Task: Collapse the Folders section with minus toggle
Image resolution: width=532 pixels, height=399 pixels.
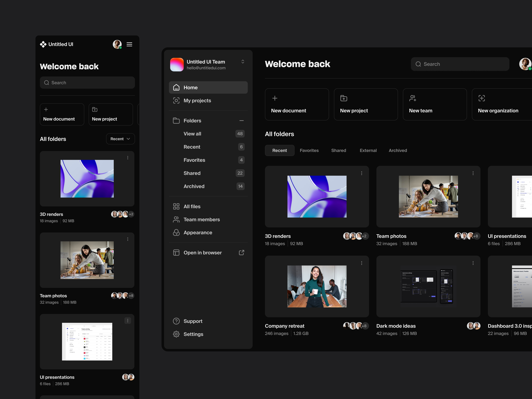Action: (x=241, y=121)
